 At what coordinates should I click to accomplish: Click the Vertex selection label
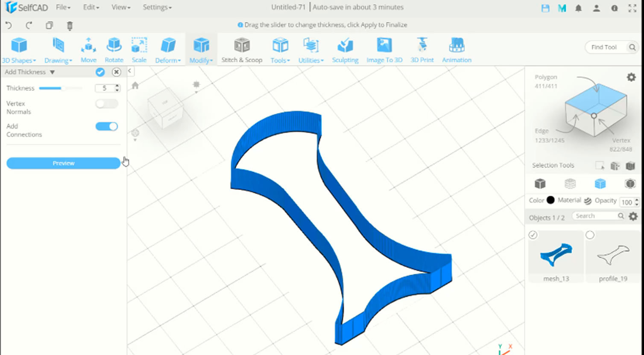(621, 140)
